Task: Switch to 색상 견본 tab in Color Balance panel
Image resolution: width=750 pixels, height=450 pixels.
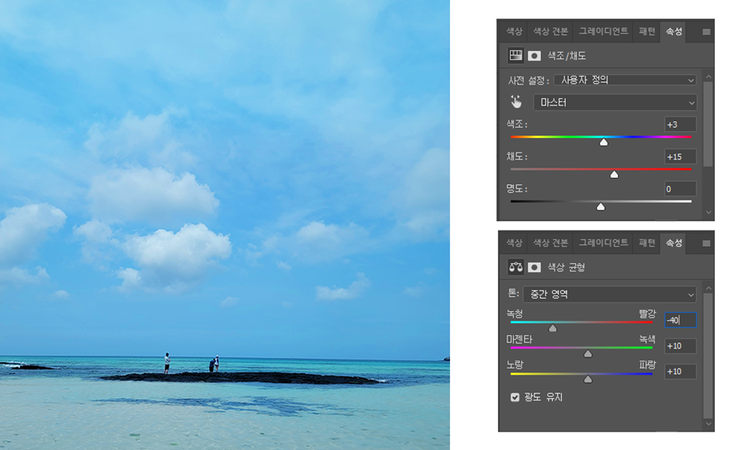Action: click(x=550, y=243)
